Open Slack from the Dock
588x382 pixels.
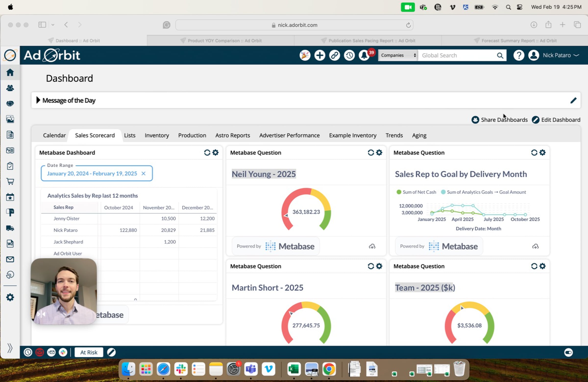181,369
